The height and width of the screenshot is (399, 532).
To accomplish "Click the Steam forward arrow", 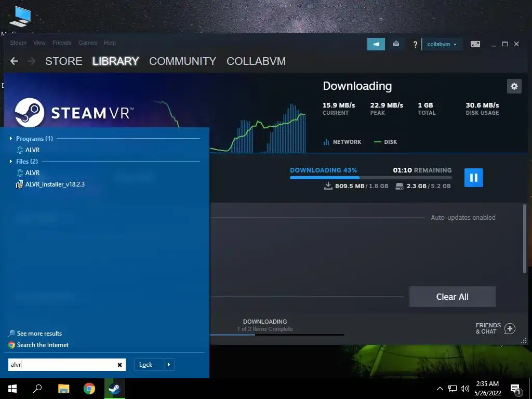I will pos(31,61).
